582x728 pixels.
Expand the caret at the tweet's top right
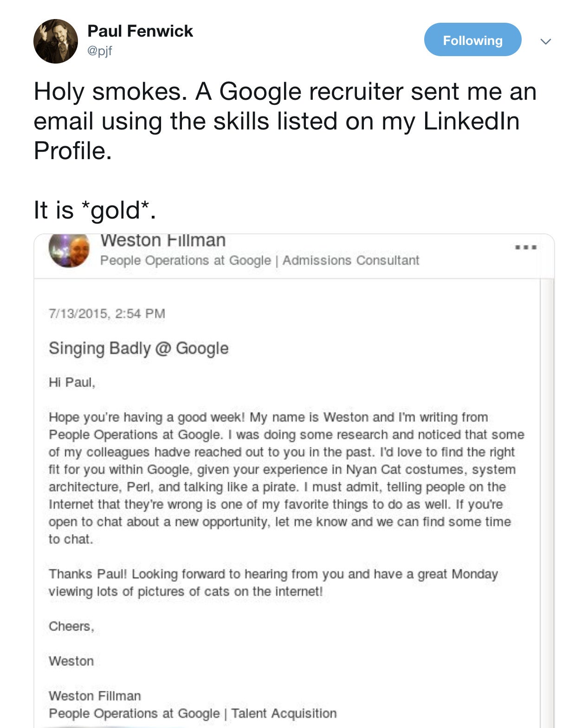(x=546, y=41)
